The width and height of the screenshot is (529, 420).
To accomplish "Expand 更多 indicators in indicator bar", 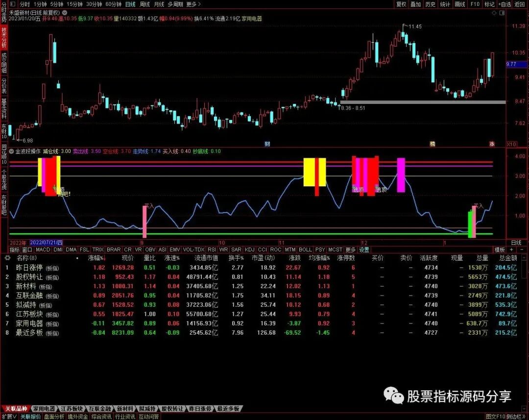I will click(350, 250).
